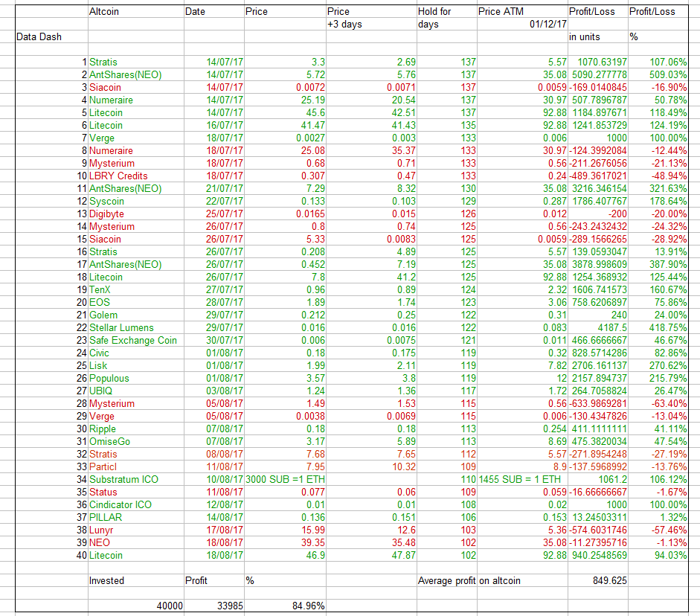The image size is (700, 616).
Task: Click the 'Safe Exchange Coin' cell
Action: 136,340
